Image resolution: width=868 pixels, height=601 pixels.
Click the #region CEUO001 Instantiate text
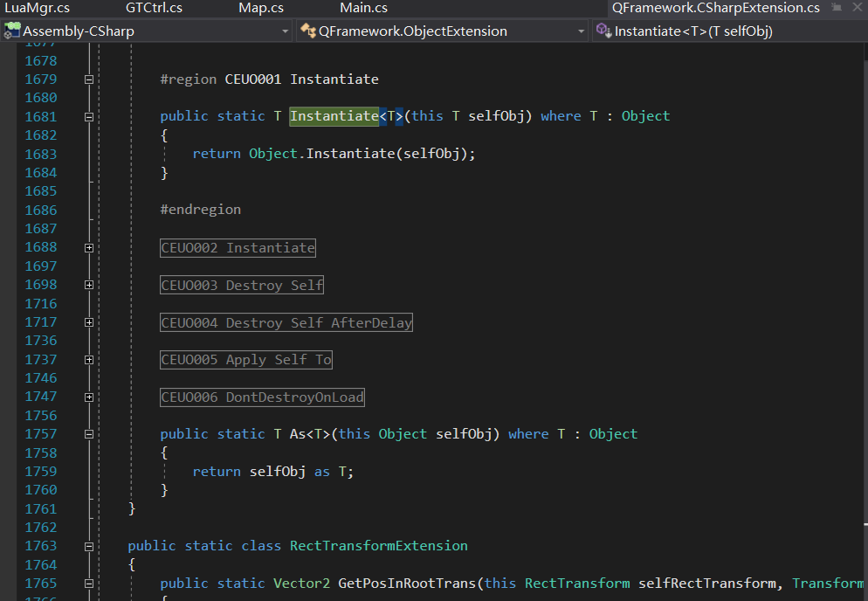point(270,79)
